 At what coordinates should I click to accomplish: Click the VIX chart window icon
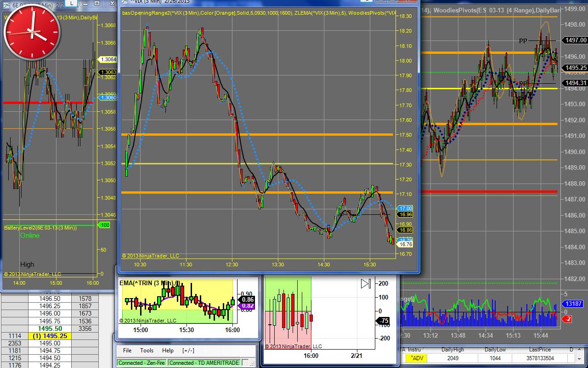point(124,1)
